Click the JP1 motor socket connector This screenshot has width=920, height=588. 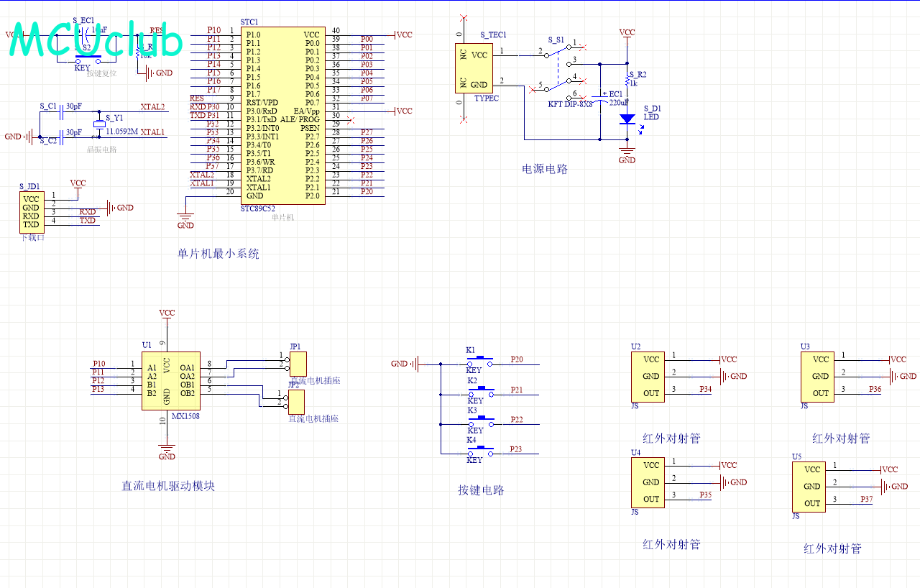coord(297,364)
